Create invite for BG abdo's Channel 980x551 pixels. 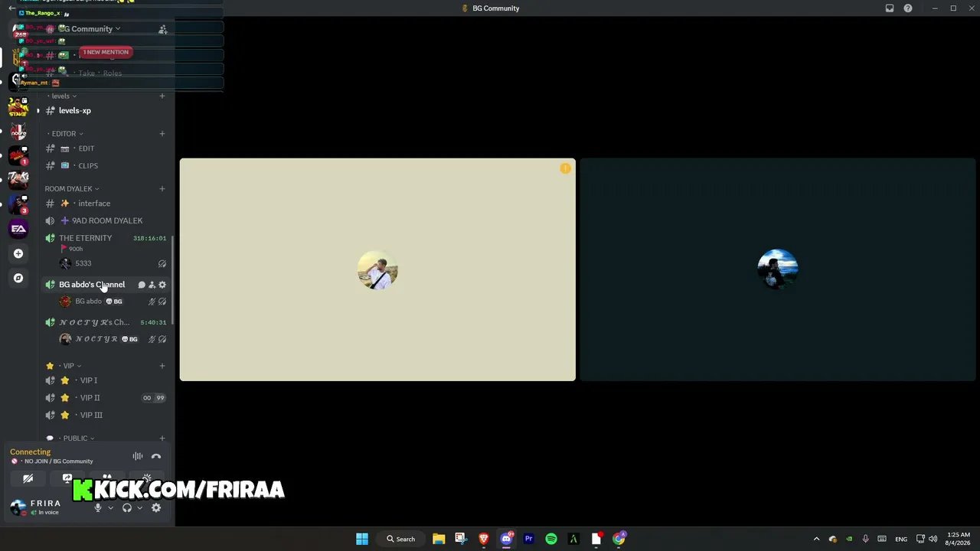(152, 285)
